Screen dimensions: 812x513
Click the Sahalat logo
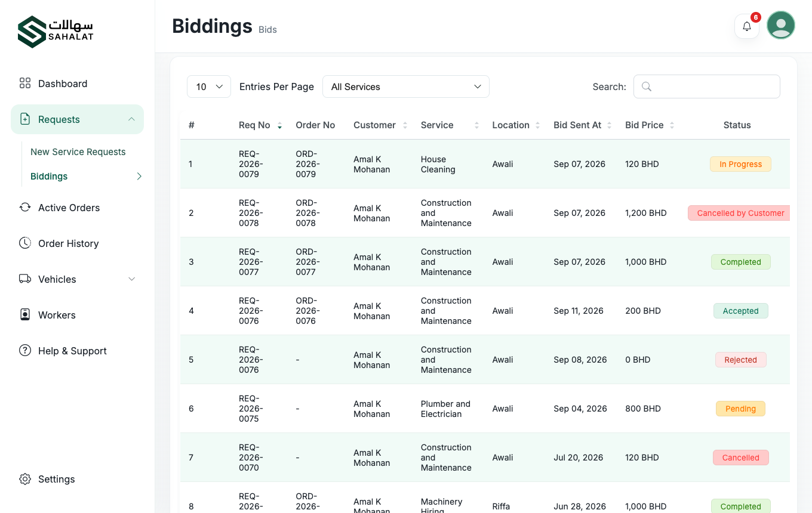click(x=56, y=32)
